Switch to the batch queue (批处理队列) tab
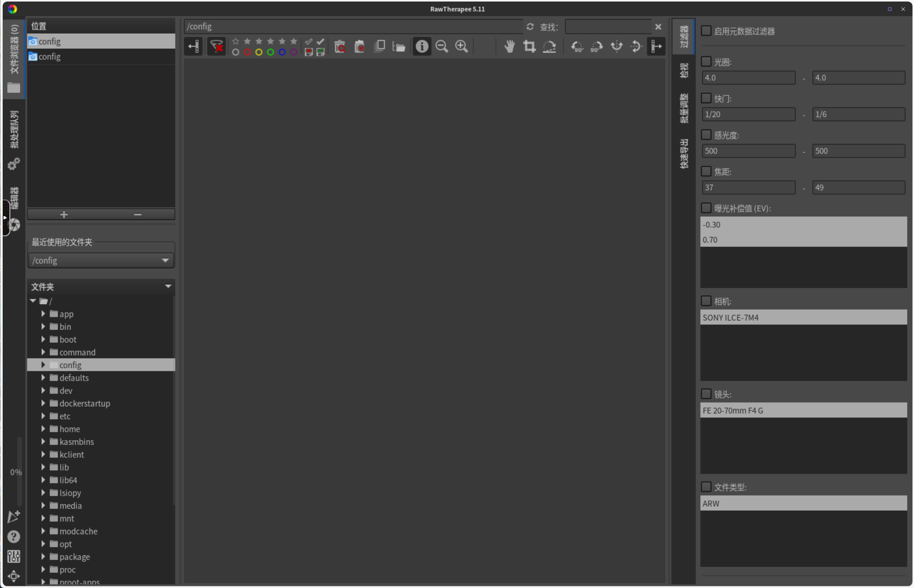 coord(14,130)
